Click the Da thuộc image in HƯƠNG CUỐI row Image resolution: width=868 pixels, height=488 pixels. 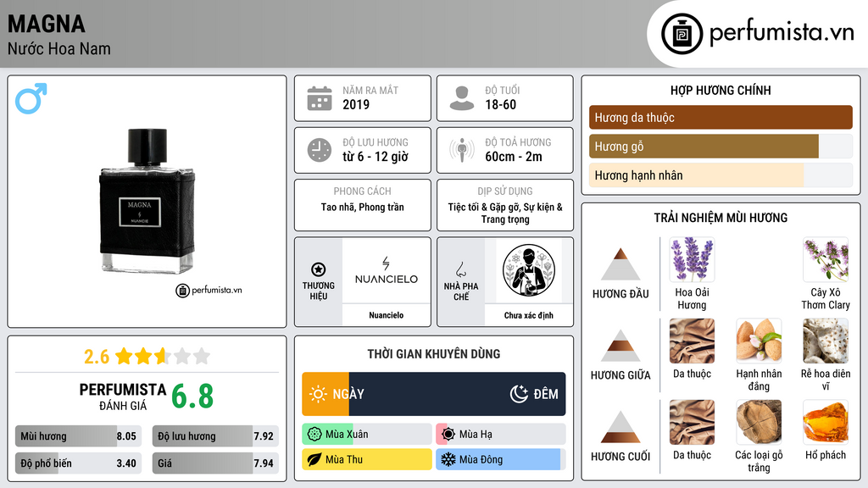tap(692, 422)
